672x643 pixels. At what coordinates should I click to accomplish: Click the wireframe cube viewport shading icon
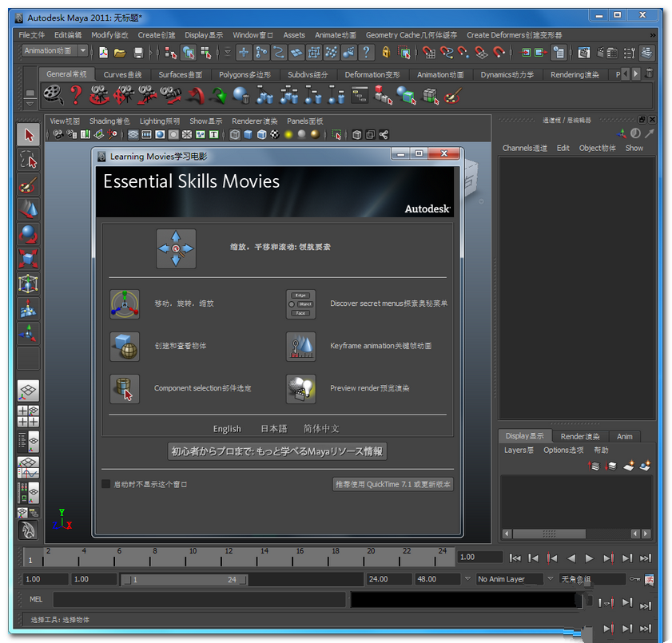pos(235,134)
